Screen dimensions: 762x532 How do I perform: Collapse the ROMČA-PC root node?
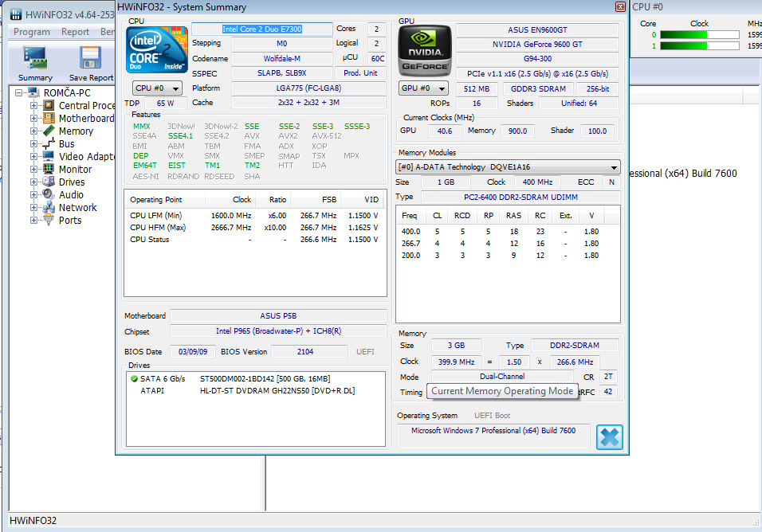[x=18, y=92]
